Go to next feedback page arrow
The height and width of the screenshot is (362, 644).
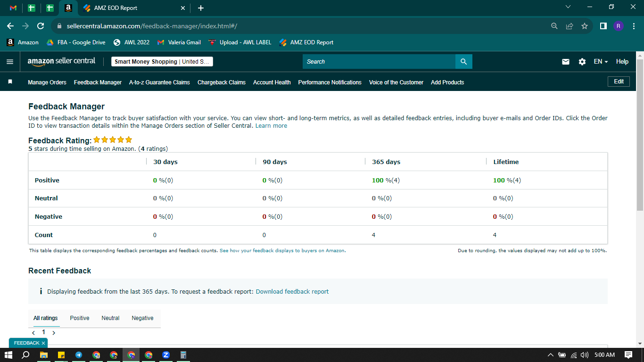[x=54, y=333]
